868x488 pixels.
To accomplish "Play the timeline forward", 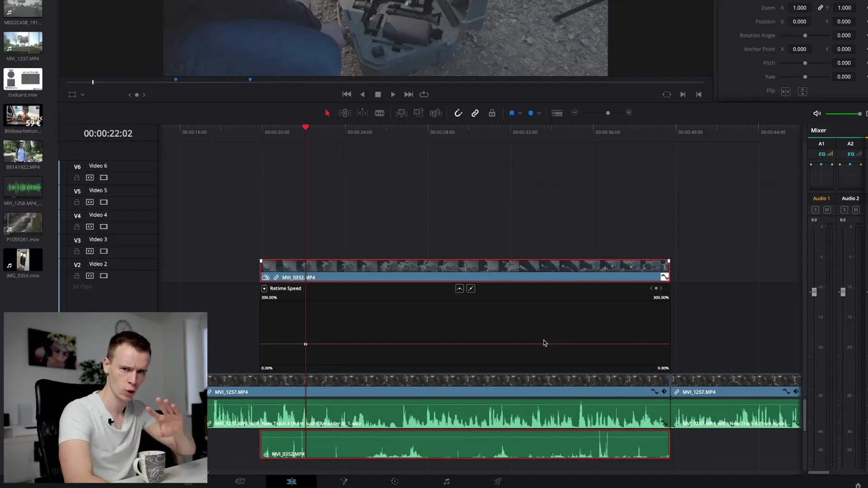I will 393,94.
